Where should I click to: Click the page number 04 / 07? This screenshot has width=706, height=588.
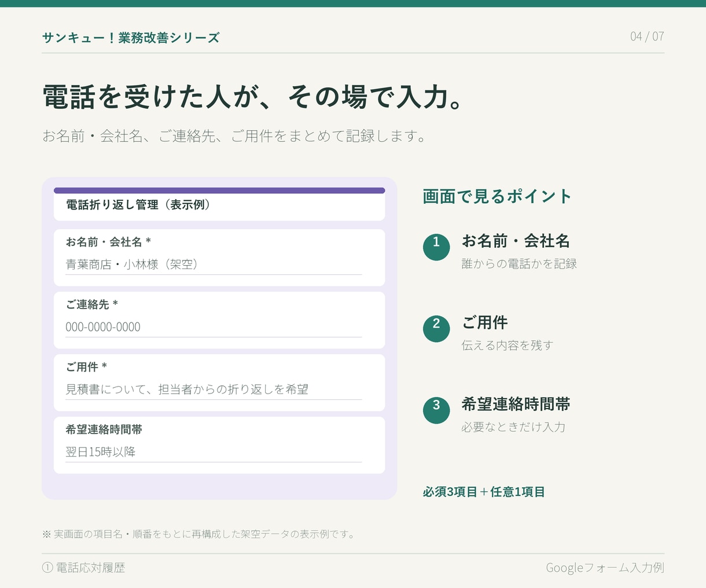click(647, 36)
